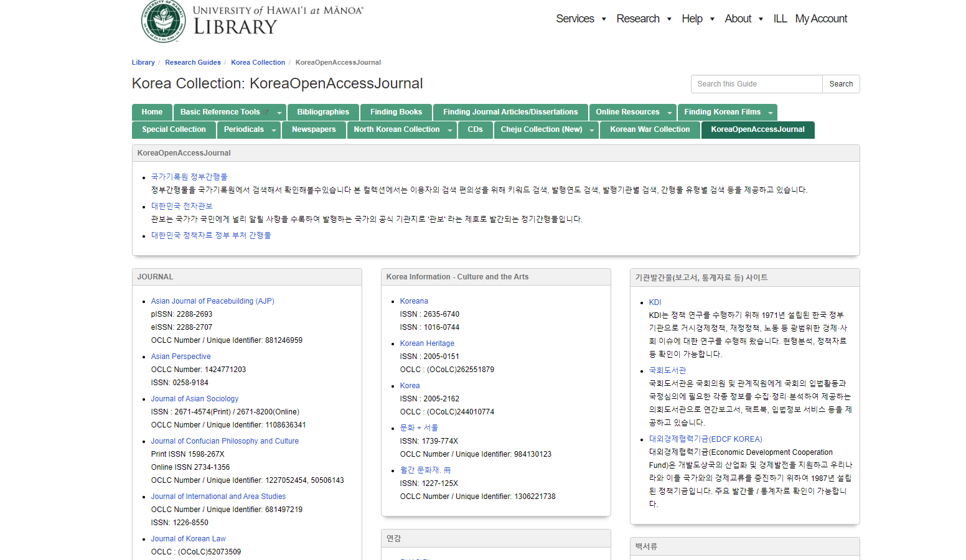
Task: Open the Korean Heritage link
Action: [x=427, y=343]
